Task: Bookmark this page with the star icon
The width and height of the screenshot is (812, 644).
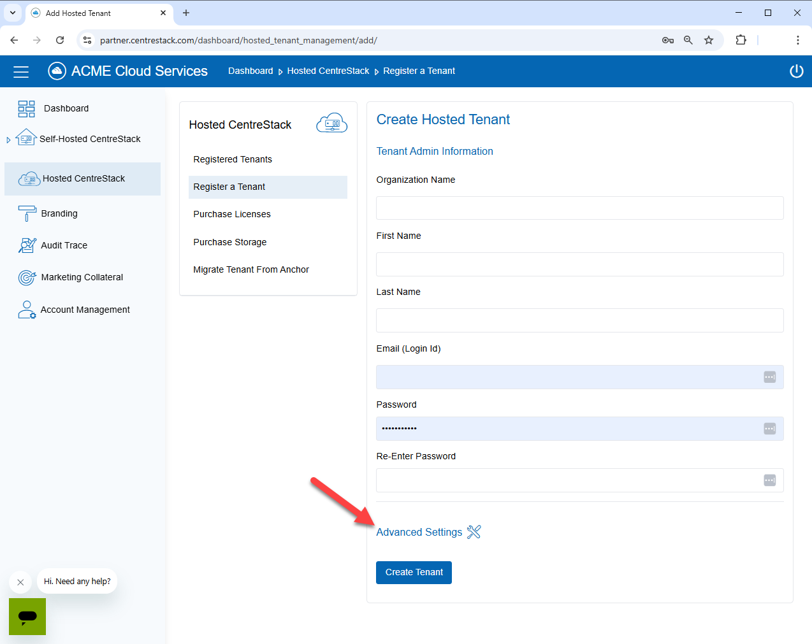Action: pyautogui.click(x=708, y=40)
